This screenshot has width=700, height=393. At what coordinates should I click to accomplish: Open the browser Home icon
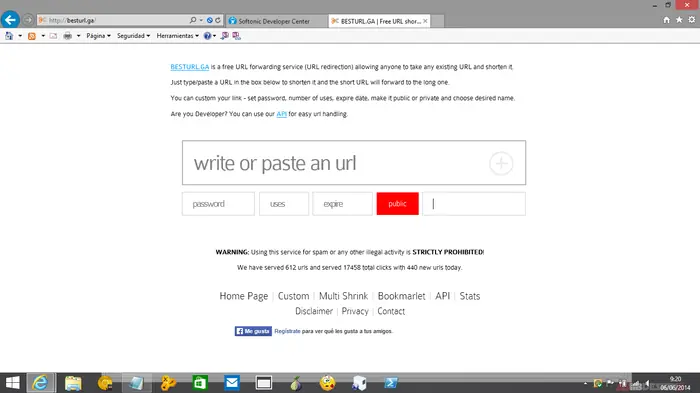pyautogui.click(x=667, y=20)
